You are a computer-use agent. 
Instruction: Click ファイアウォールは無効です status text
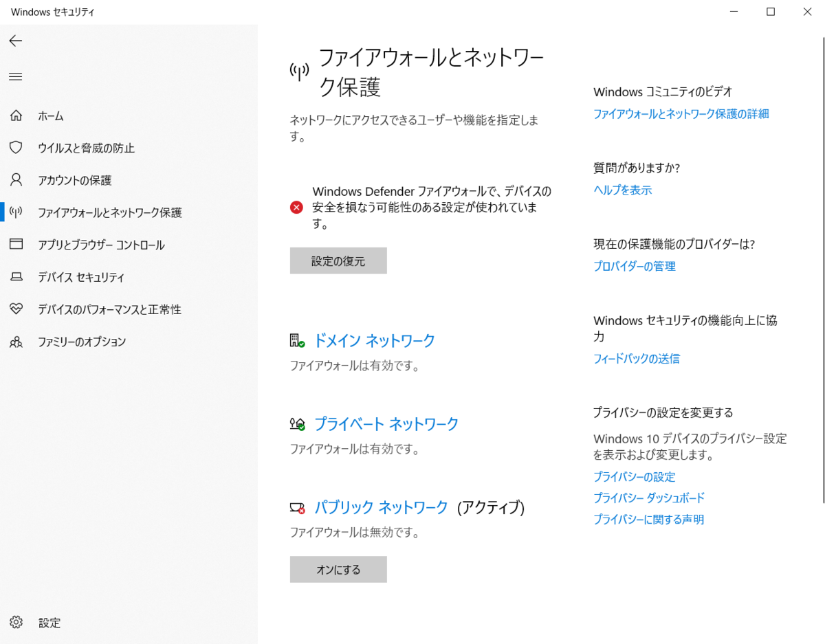click(355, 533)
